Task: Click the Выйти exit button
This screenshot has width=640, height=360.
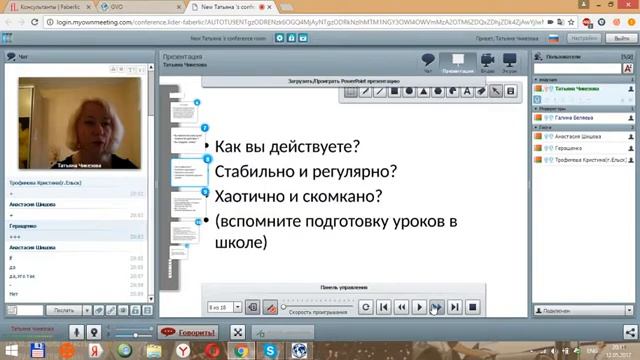Action: tap(621, 38)
